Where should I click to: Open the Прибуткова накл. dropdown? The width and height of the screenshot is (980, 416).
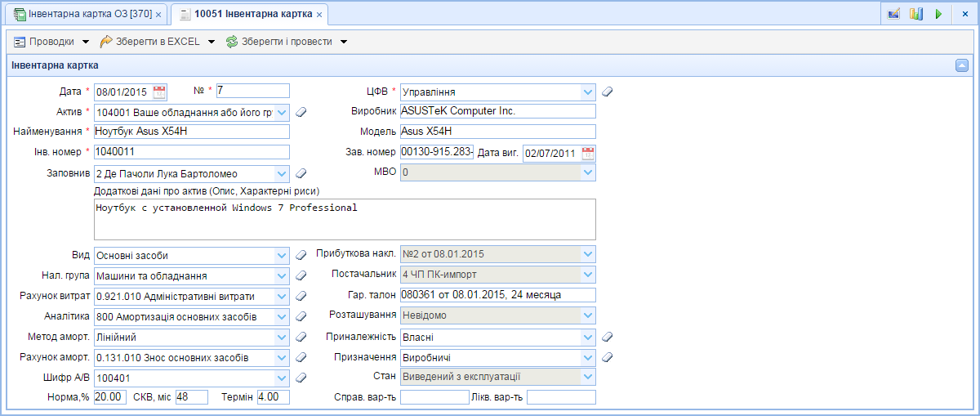pyautogui.click(x=588, y=255)
